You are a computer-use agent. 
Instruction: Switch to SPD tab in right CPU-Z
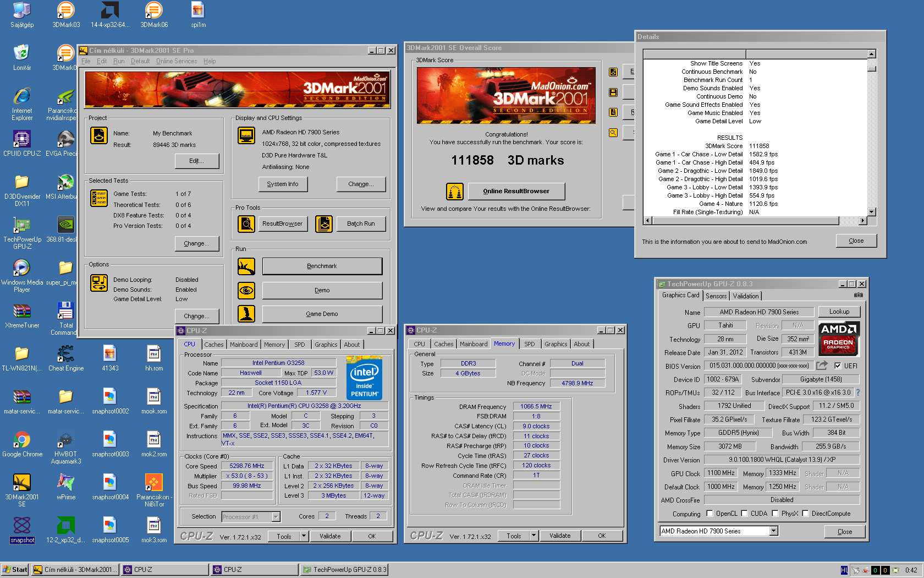[530, 344]
